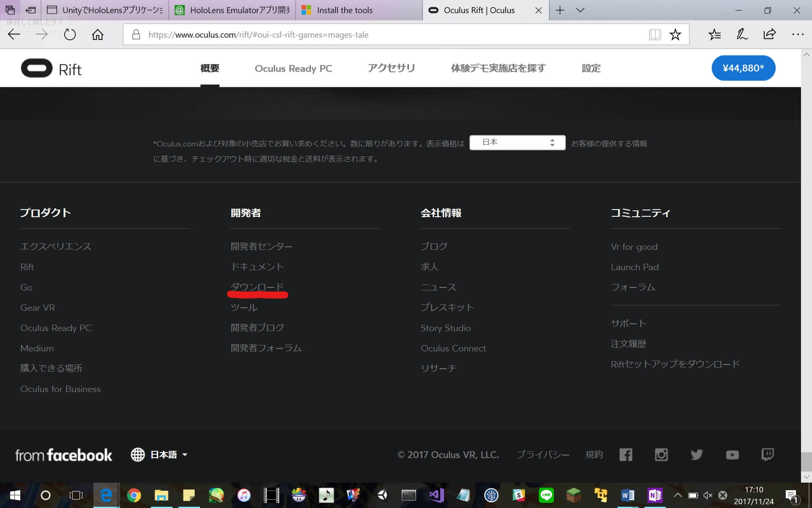Open the ダウンロード developer link
Viewport: 812px width, 508px height.
(x=258, y=287)
